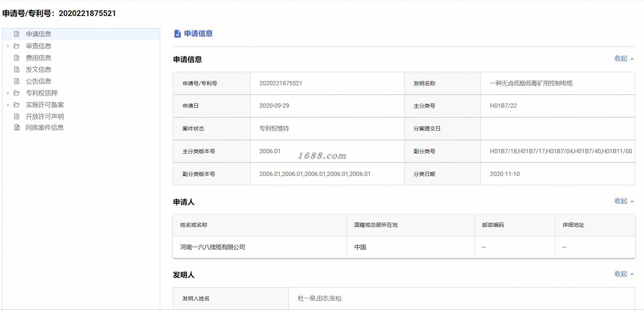Click the 国籍或总部所在地 column header
Image resolution: width=644 pixels, height=310 pixels.
411,225
